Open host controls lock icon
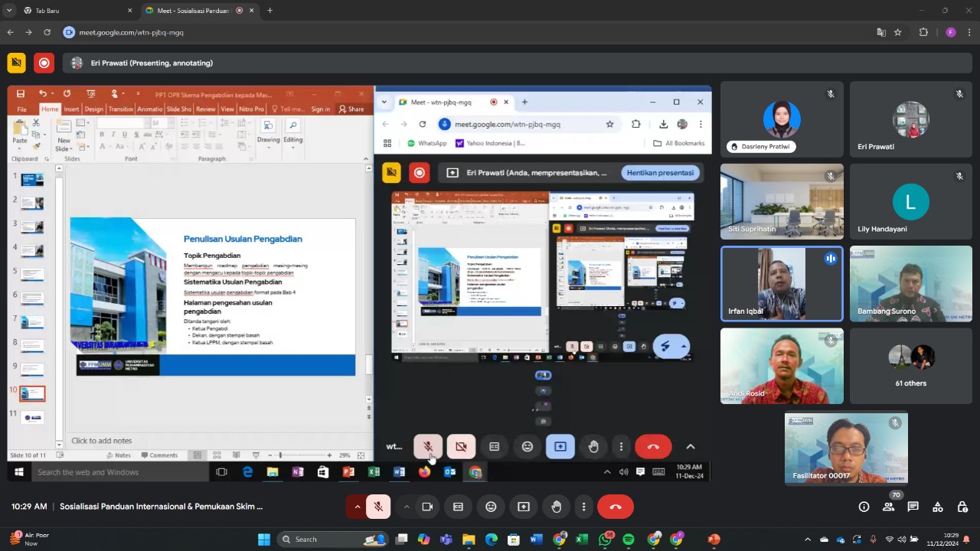The image size is (980, 551). pos(963,507)
